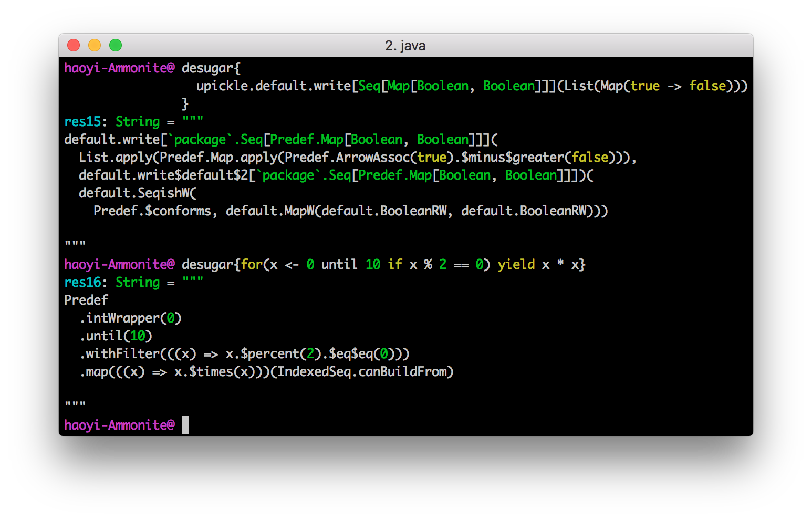
Task: Click the res15 result name
Action: pyautogui.click(x=82, y=122)
